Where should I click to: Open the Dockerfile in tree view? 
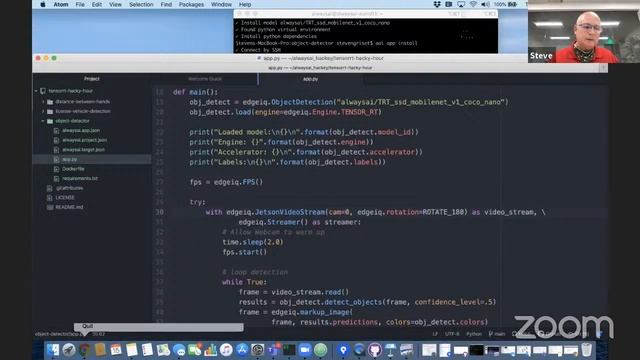[73, 169]
